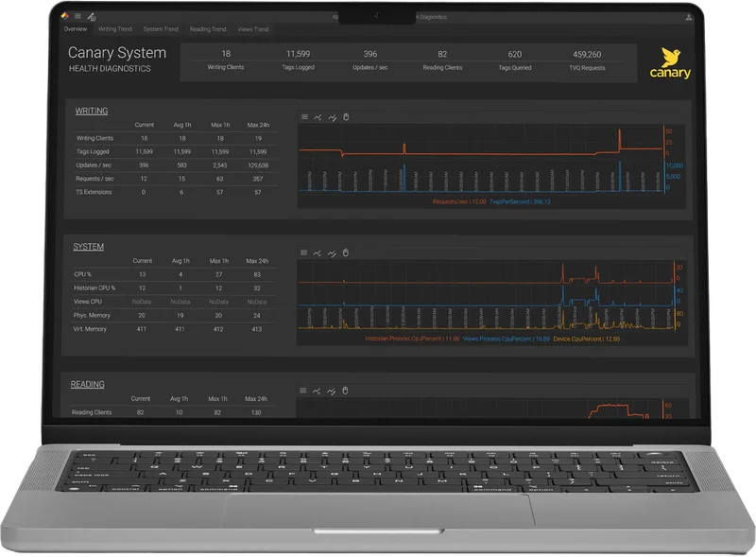Click the Writing Clients summary value 18

click(x=226, y=54)
